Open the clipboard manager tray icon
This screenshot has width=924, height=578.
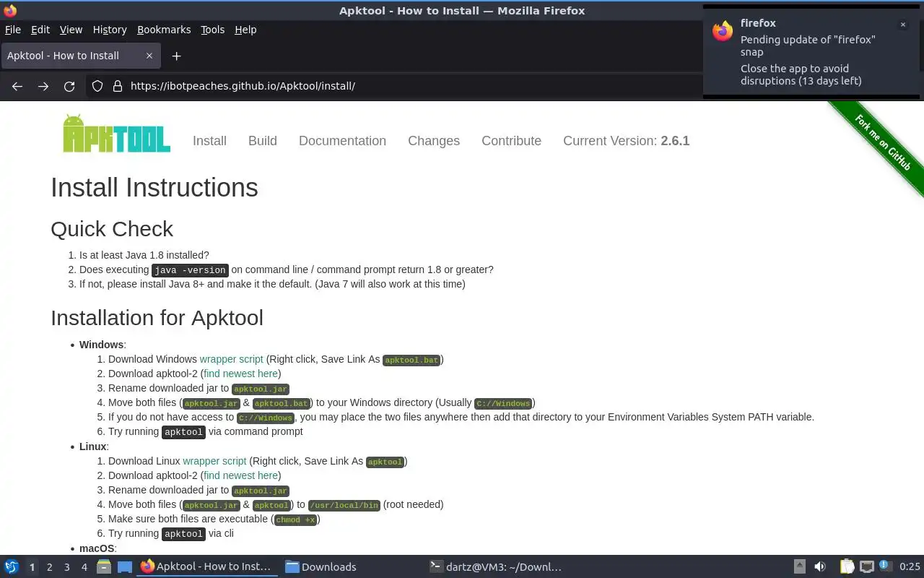[x=847, y=566]
